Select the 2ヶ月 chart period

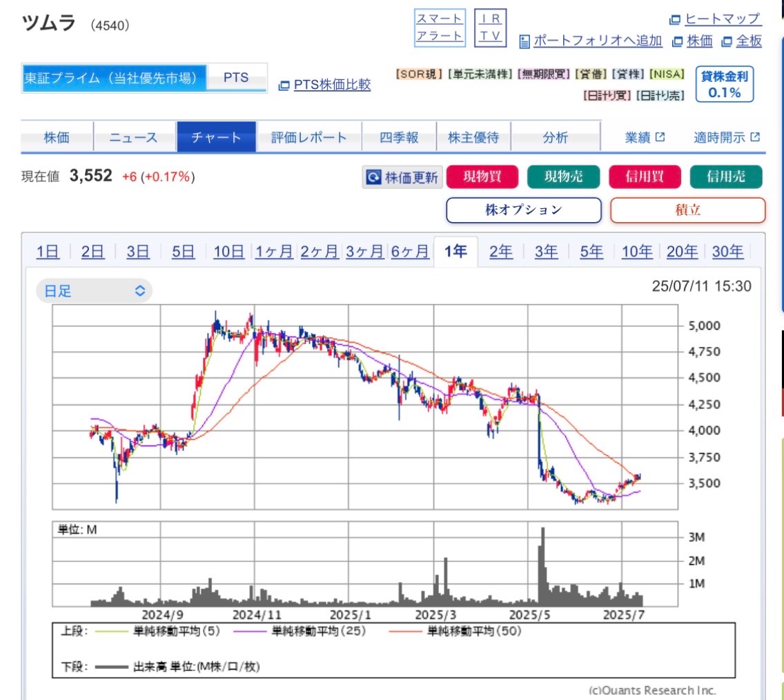tap(320, 251)
